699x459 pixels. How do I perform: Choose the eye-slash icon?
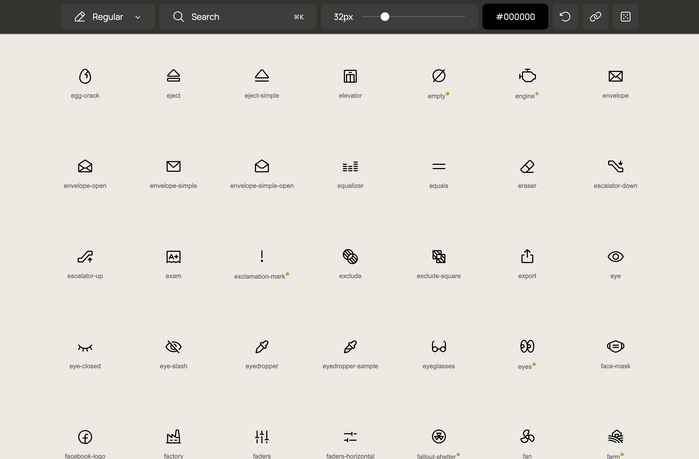173,347
